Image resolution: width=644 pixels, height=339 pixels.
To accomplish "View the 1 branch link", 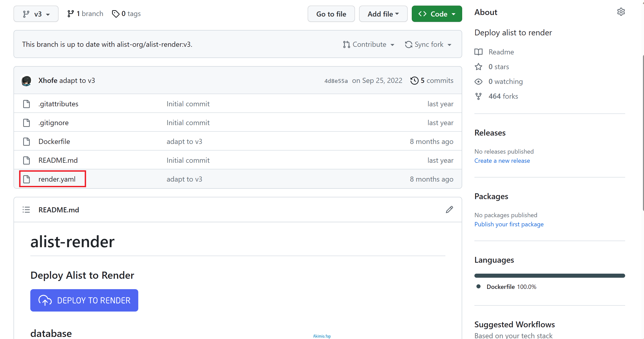I will click(x=85, y=14).
